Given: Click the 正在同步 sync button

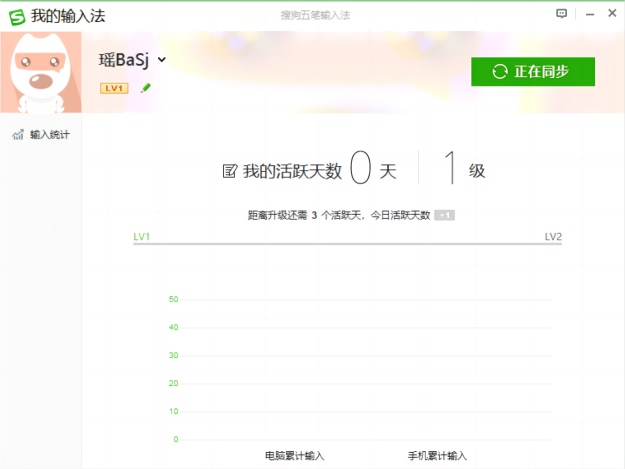Looking at the screenshot, I should pos(533,72).
